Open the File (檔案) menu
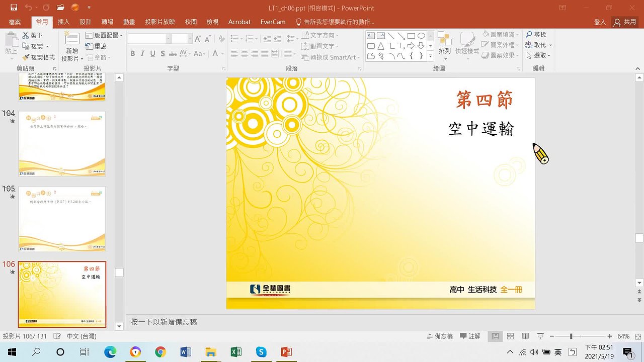 coord(15,22)
